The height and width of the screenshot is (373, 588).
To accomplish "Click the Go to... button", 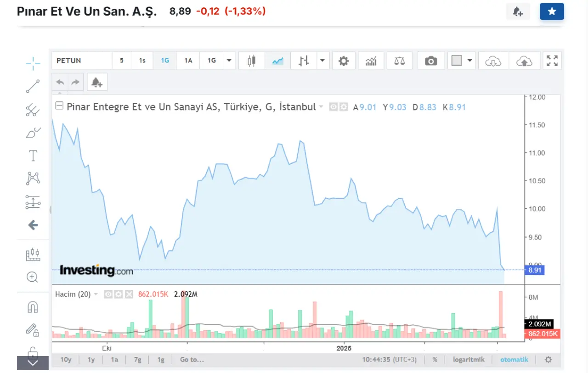I will pyautogui.click(x=192, y=360).
